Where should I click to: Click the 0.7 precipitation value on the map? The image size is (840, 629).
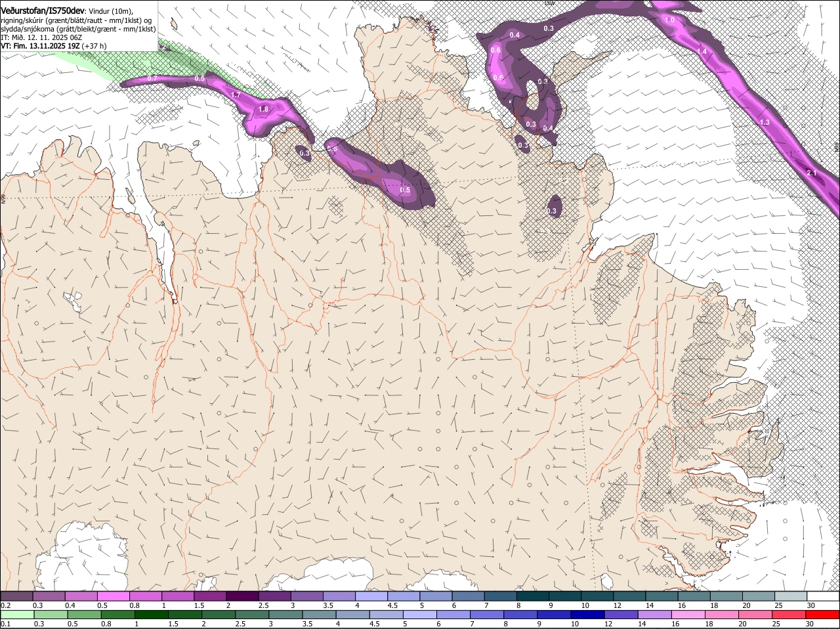(152, 78)
